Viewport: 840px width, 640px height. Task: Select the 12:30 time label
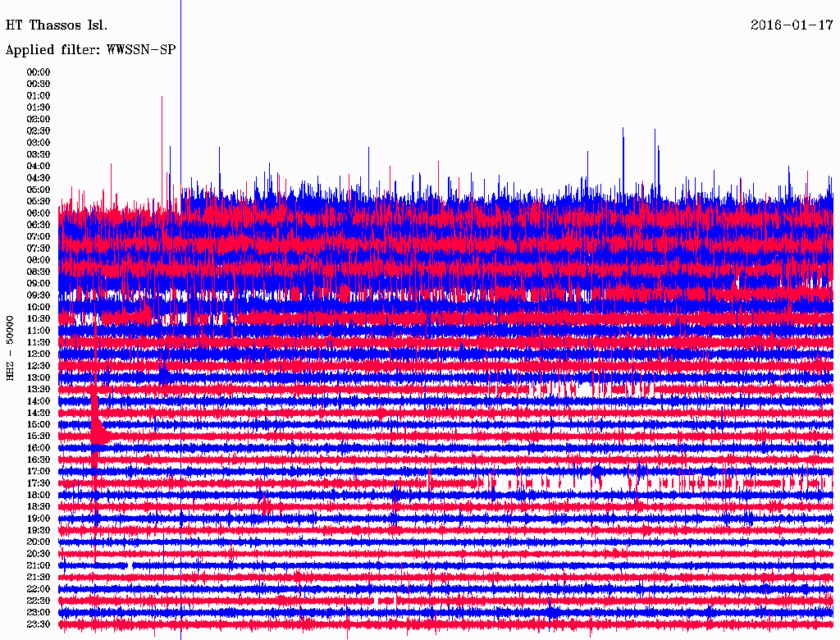coord(39,366)
